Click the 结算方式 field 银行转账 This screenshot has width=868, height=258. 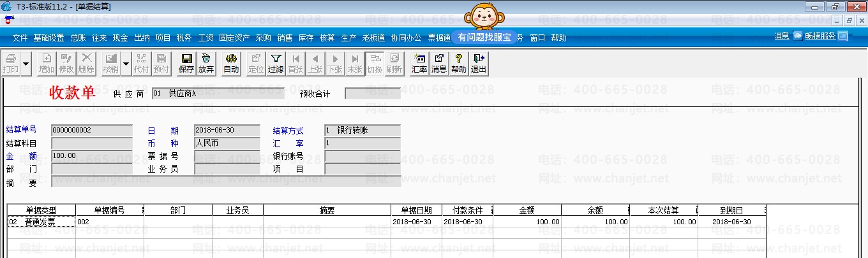[x=363, y=131]
